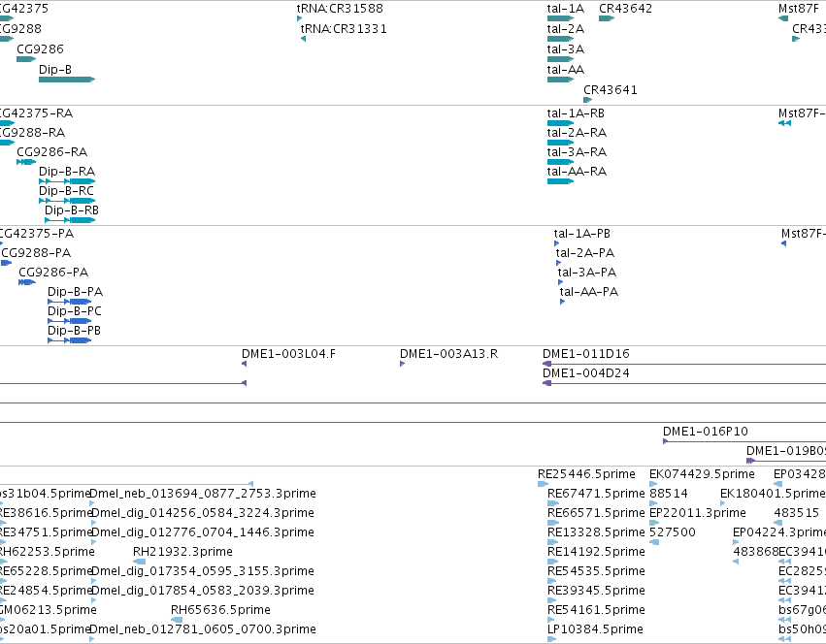Click the tal-AA gene label
The width and height of the screenshot is (826, 644).
click(565, 70)
